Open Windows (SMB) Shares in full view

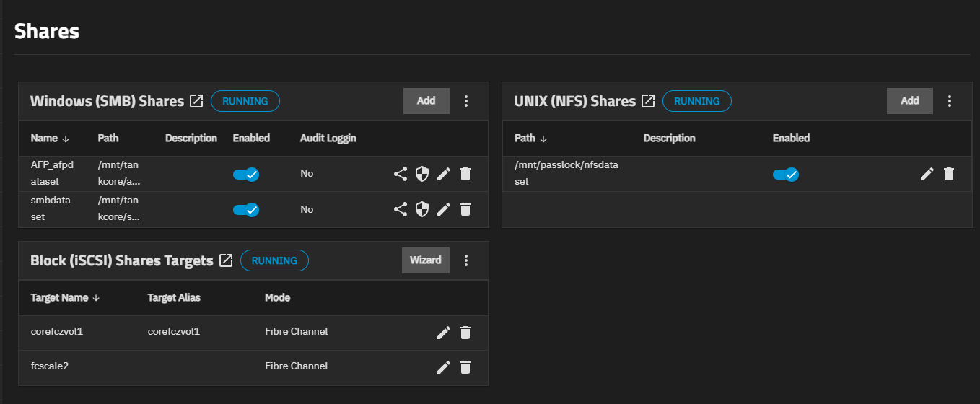[x=196, y=101]
